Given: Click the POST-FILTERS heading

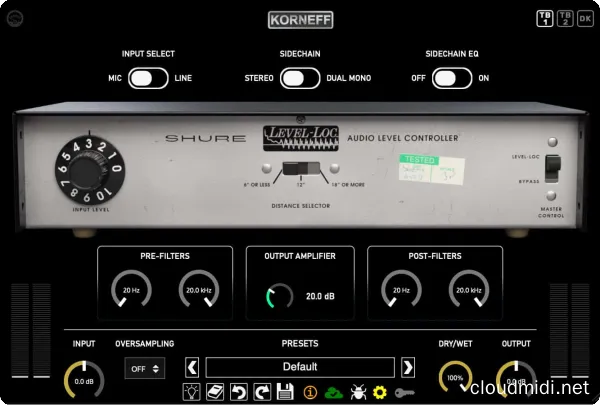Looking at the screenshot, I should point(435,256).
